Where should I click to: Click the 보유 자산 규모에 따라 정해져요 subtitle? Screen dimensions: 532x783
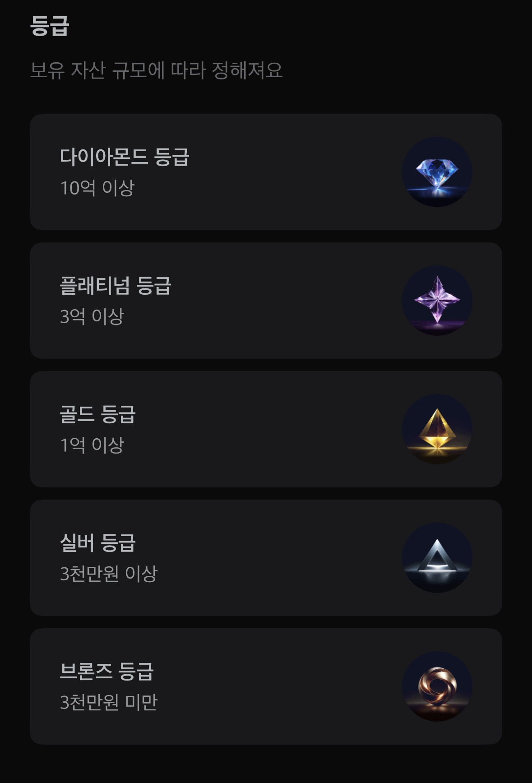[x=156, y=70]
